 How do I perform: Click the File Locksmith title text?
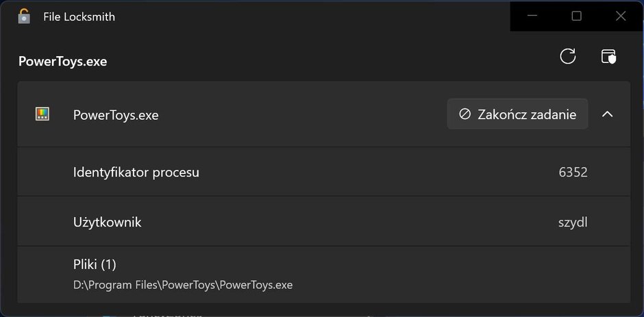[79, 17]
